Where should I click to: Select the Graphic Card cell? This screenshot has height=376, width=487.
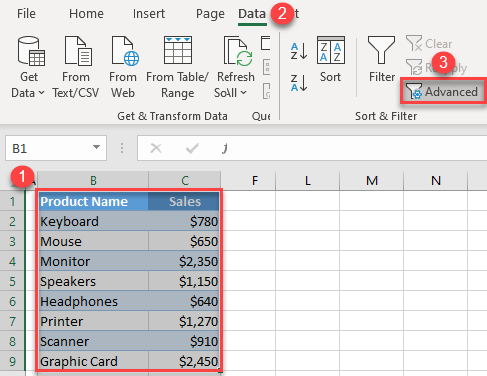pos(93,361)
